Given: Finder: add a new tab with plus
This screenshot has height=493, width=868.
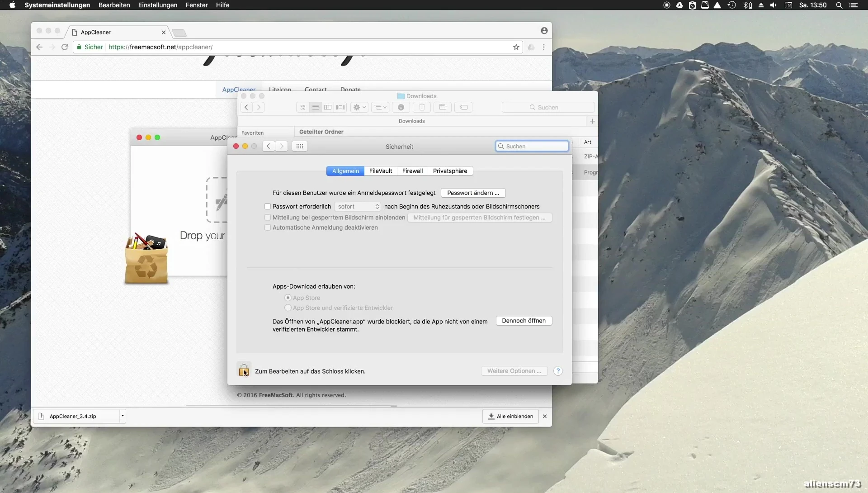Looking at the screenshot, I should 592,121.
